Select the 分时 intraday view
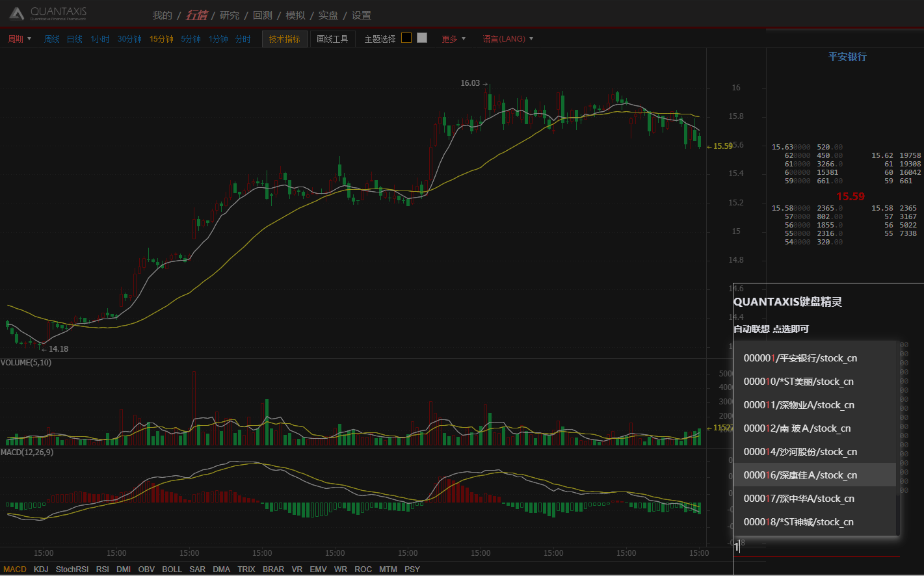The image size is (924, 576). pyautogui.click(x=243, y=39)
